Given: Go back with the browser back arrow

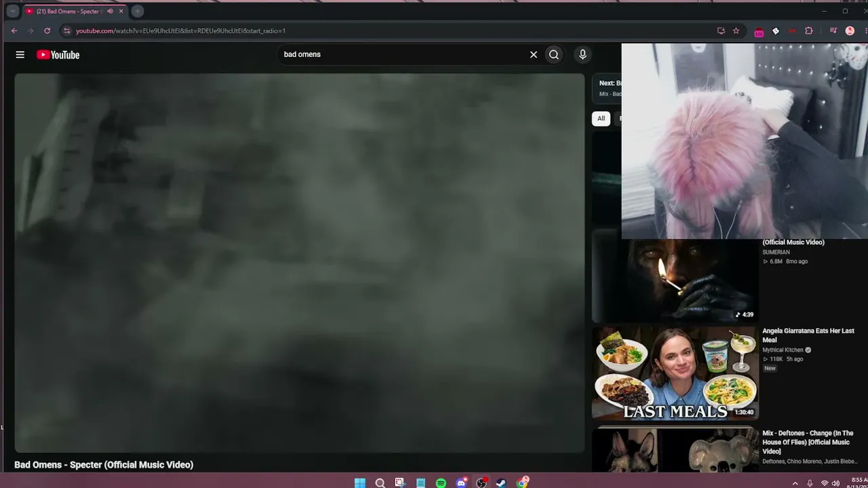Looking at the screenshot, I should 14,30.
